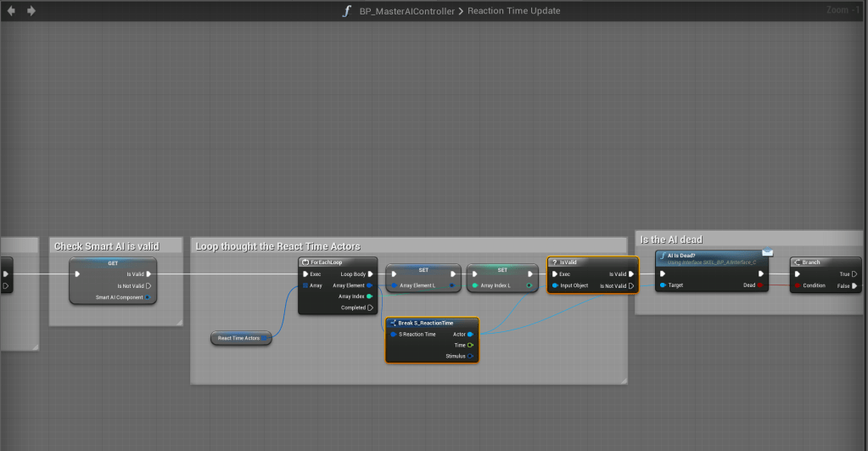Select the 'Is the AI dead' comment header

click(x=671, y=240)
